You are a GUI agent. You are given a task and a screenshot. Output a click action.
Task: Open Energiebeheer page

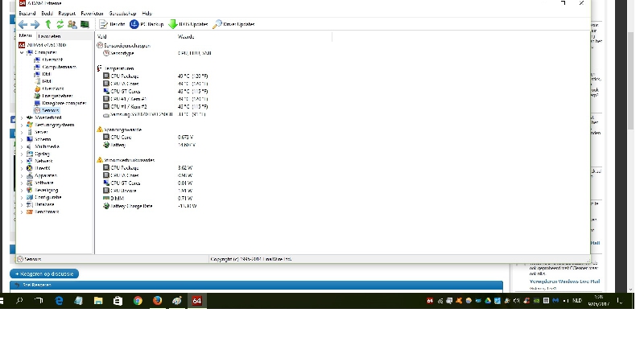coord(53,96)
